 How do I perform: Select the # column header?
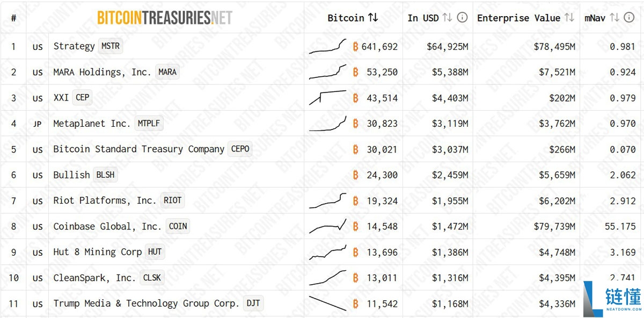[13, 17]
